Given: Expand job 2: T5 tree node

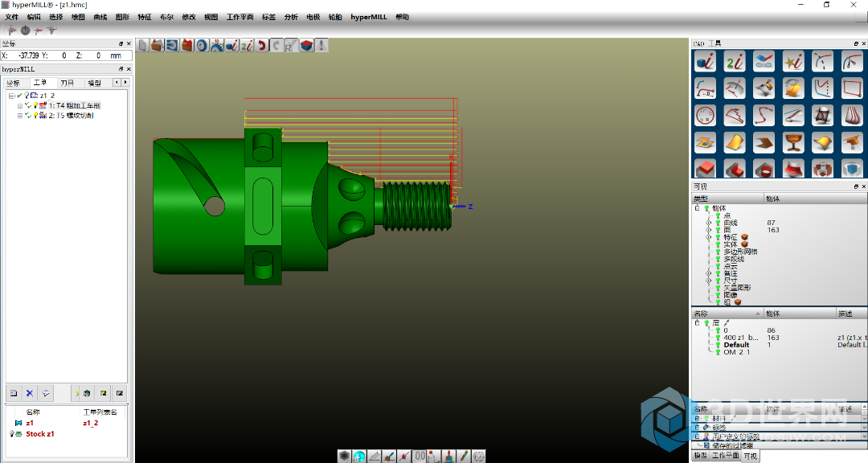Looking at the screenshot, I should (x=20, y=115).
